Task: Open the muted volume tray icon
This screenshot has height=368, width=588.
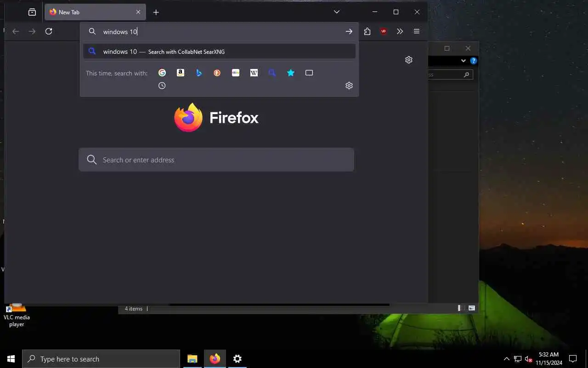Action: (529, 359)
